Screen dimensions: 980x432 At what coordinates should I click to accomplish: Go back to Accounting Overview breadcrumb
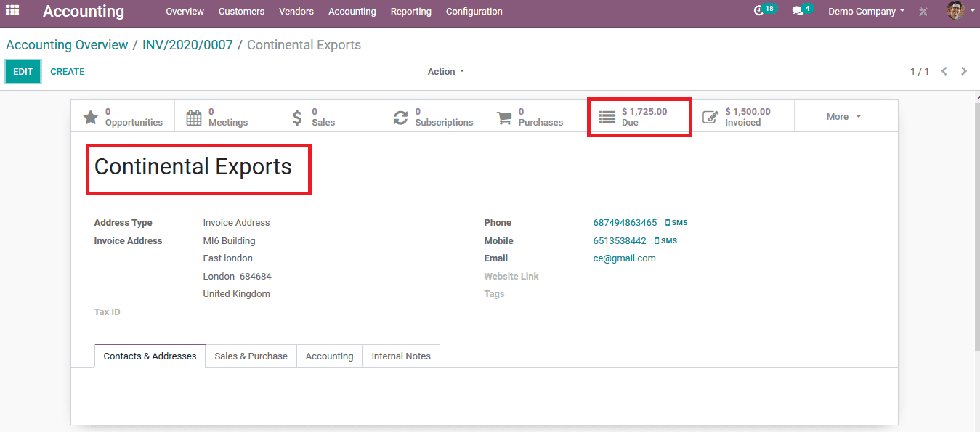67,45
